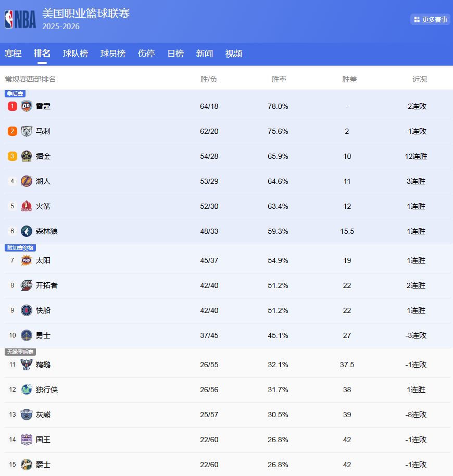Select team name 勇士
453x476 pixels.
click(x=43, y=335)
